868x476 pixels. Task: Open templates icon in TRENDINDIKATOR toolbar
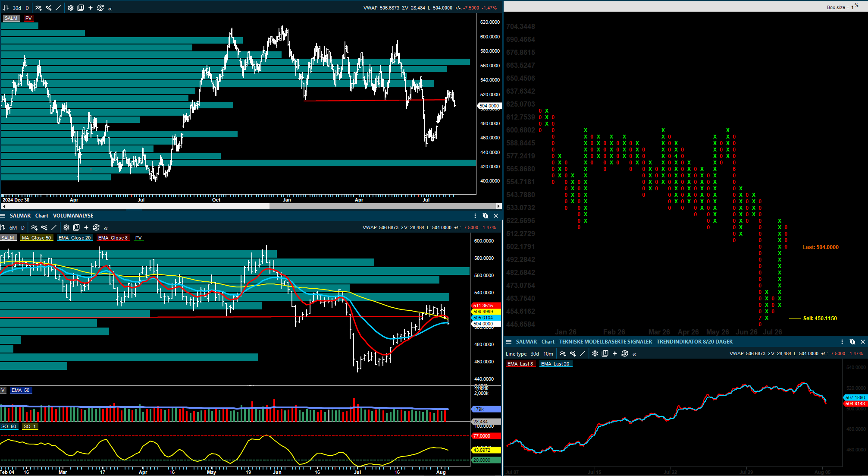(605, 353)
